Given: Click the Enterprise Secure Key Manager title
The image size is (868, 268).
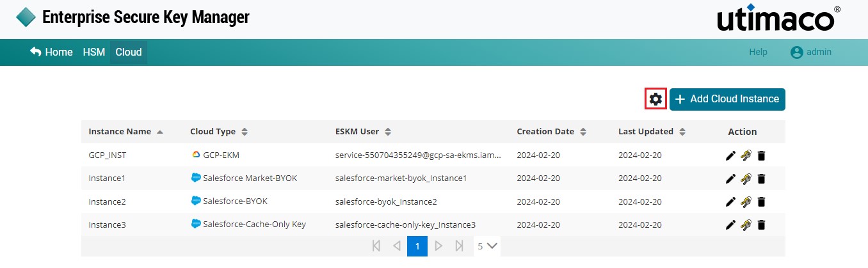Looking at the screenshot, I should tap(145, 17).
